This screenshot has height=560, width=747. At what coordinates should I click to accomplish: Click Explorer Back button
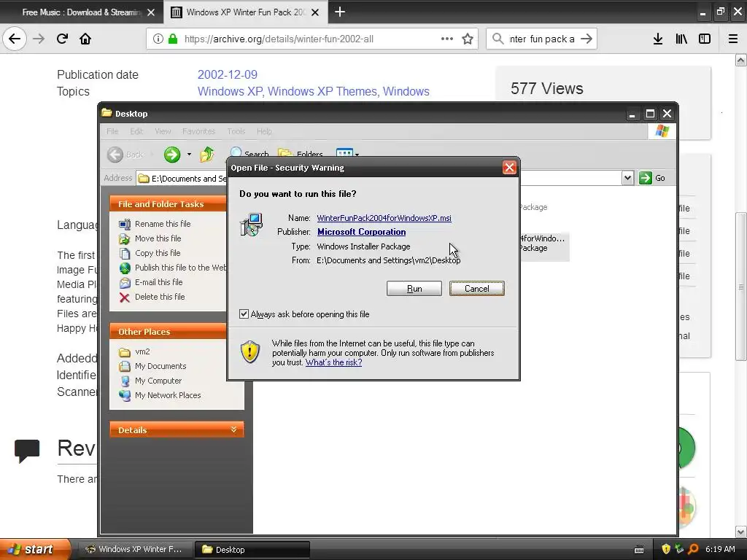click(125, 155)
